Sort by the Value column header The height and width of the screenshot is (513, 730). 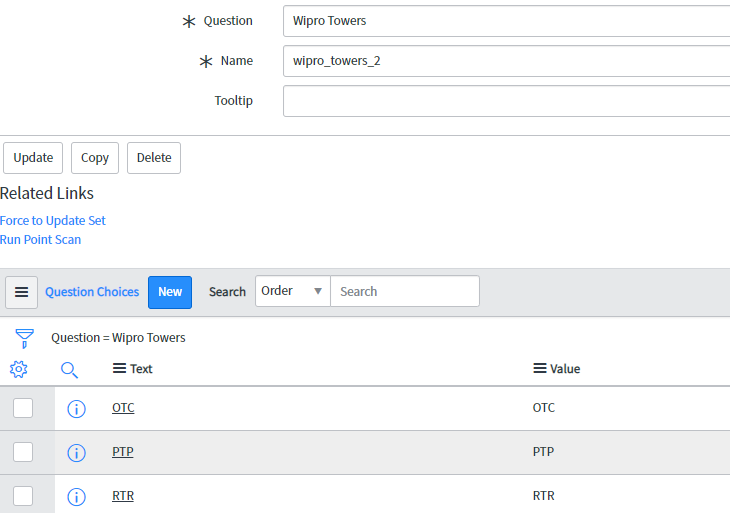tap(565, 369)
